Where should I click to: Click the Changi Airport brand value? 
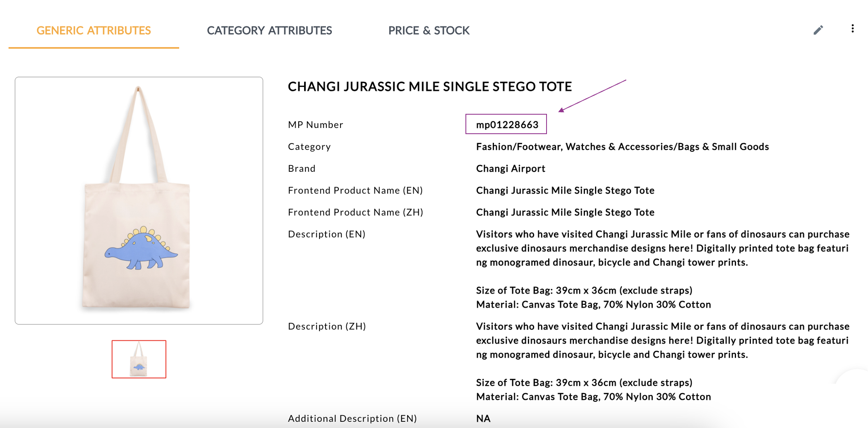click(x=511, y=168)
